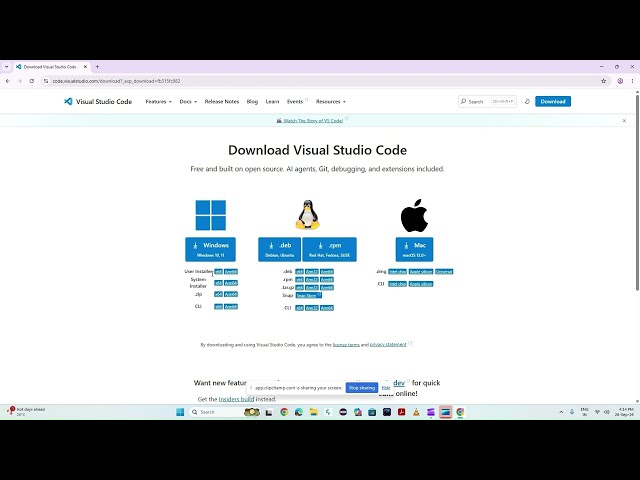Select Linux .tar.gz x64 link

pos(300,287)
